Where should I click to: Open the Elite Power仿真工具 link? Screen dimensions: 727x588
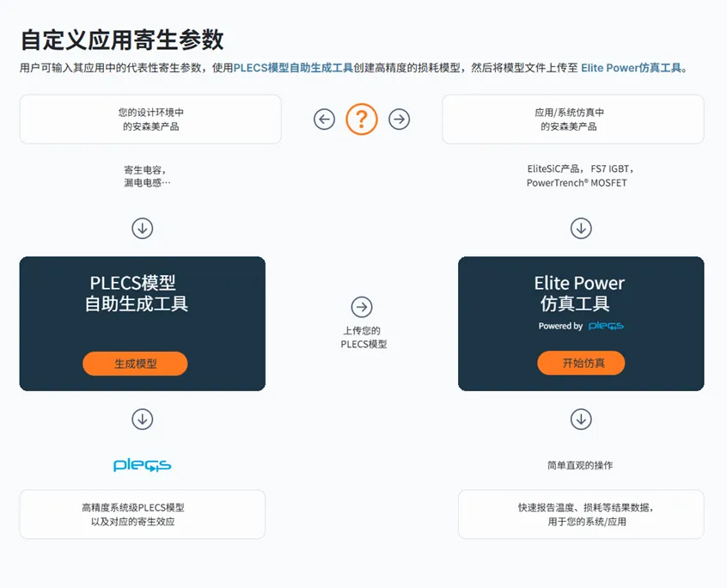(x=632, y=68)
